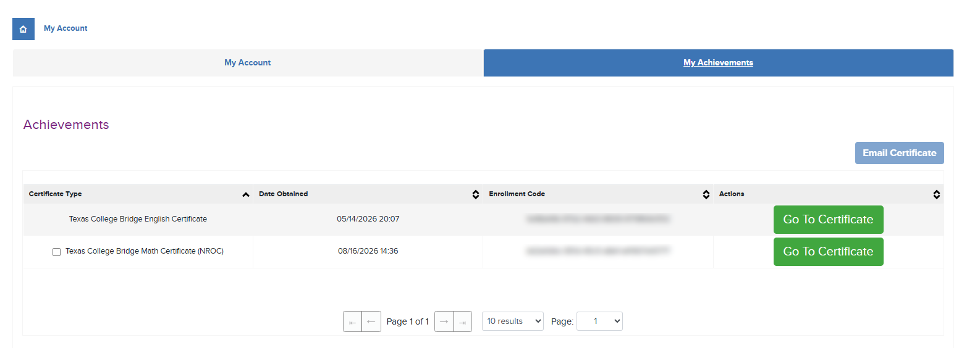Go to next page arrow
This screenshot has width=980, height=348.
(x=444, y=321)
